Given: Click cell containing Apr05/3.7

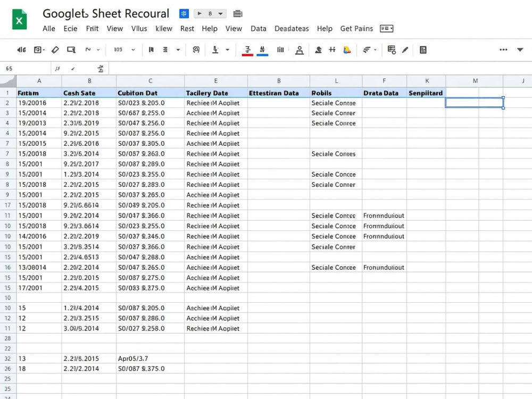Looking at the screenshot, I should point(151,358).
